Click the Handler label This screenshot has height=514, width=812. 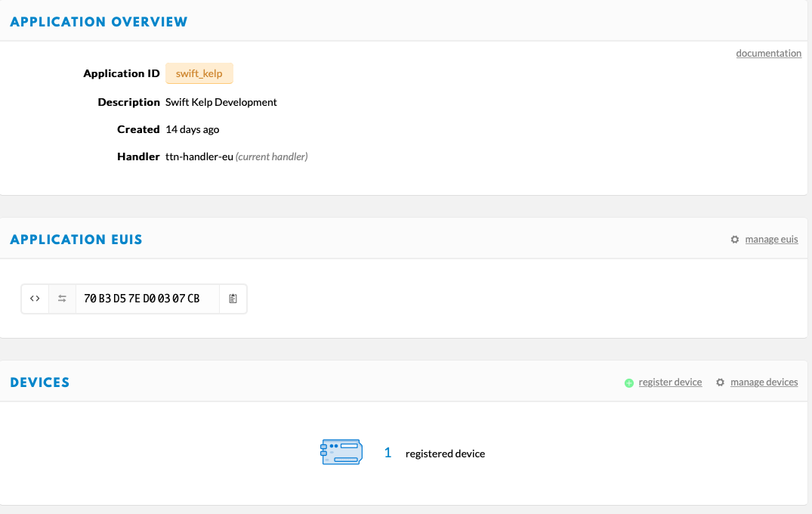138,156
